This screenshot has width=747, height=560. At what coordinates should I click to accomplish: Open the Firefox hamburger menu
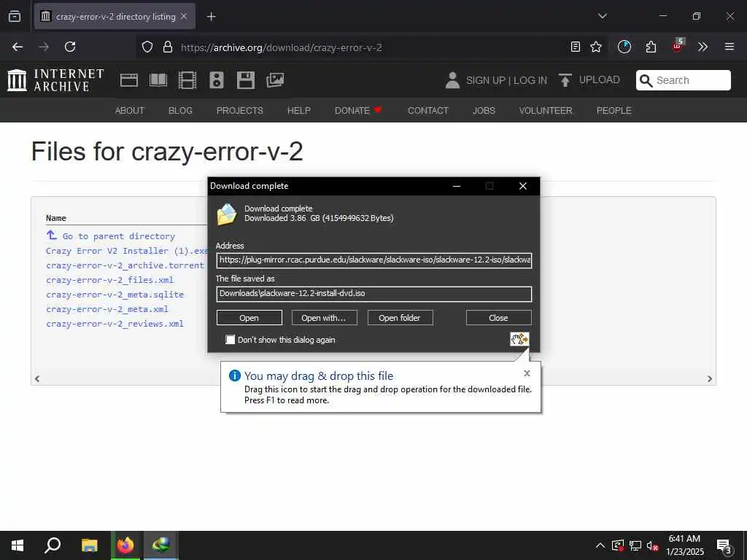[x=729, y=47]
